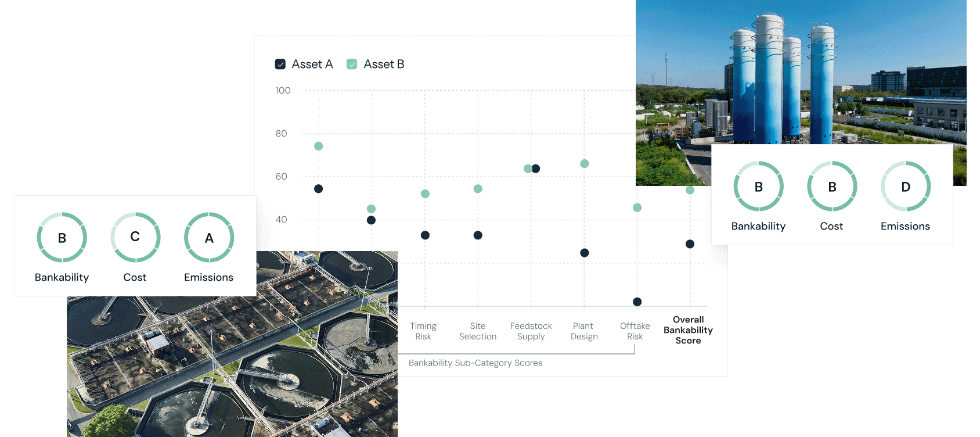Image resolution: width=980 pixels, height=437 pixels.
Task: Click Bankability grade B ring in left card
Action: (x=62, y=237)
